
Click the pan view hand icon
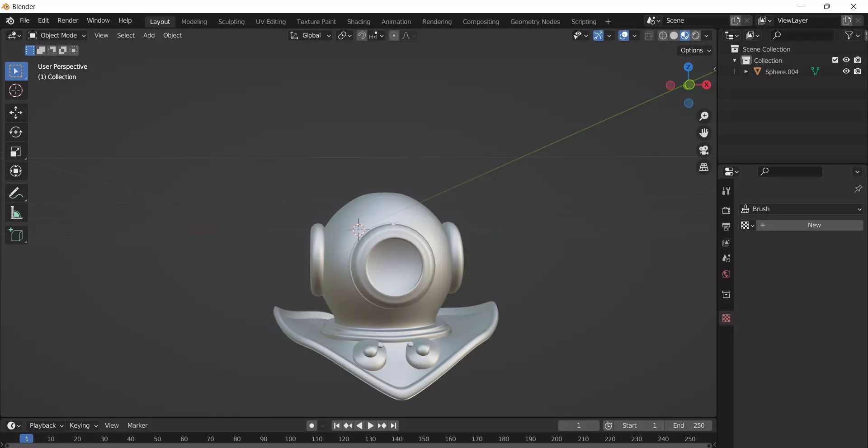point(704,133)
